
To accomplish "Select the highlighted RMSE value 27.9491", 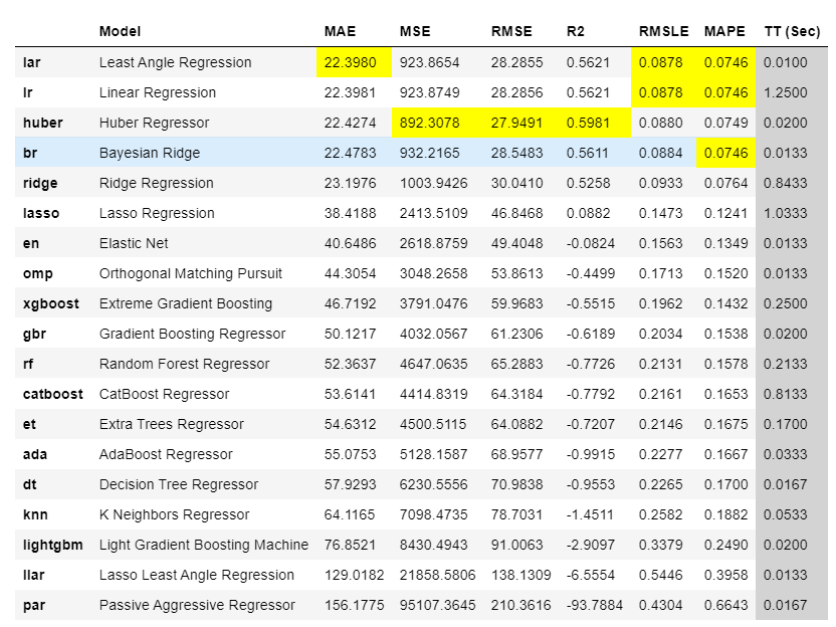I will 517,123.
